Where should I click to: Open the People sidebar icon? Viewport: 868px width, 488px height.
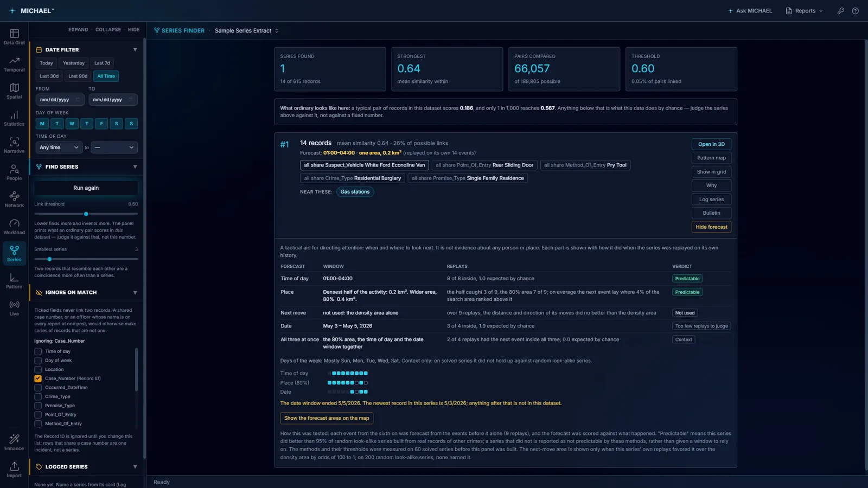14,172
